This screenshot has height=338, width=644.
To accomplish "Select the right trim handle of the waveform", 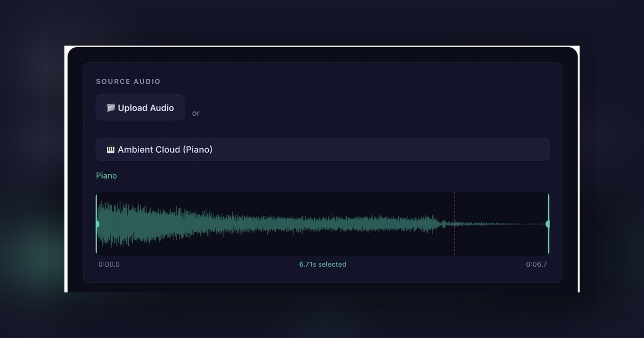I will click(x=548, y=224).
